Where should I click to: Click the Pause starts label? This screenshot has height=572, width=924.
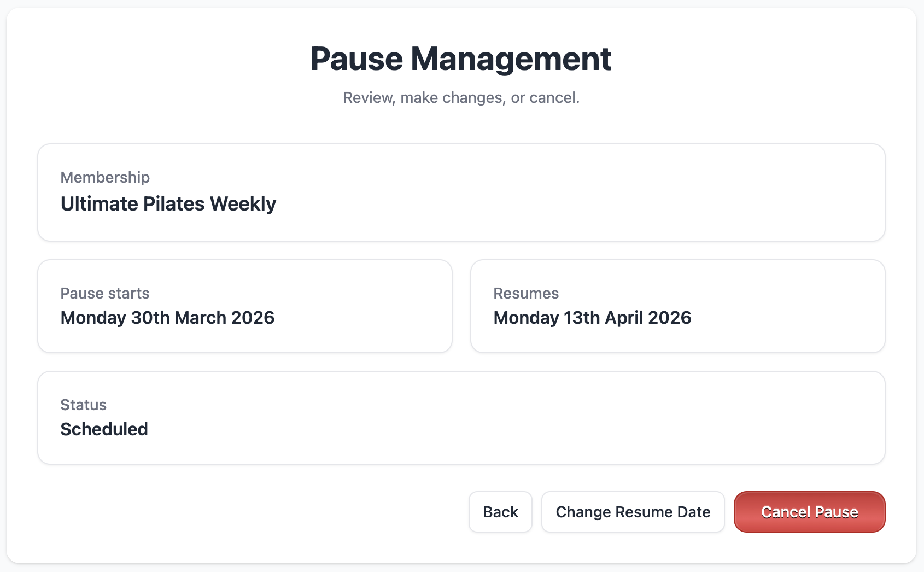point(105,293)
